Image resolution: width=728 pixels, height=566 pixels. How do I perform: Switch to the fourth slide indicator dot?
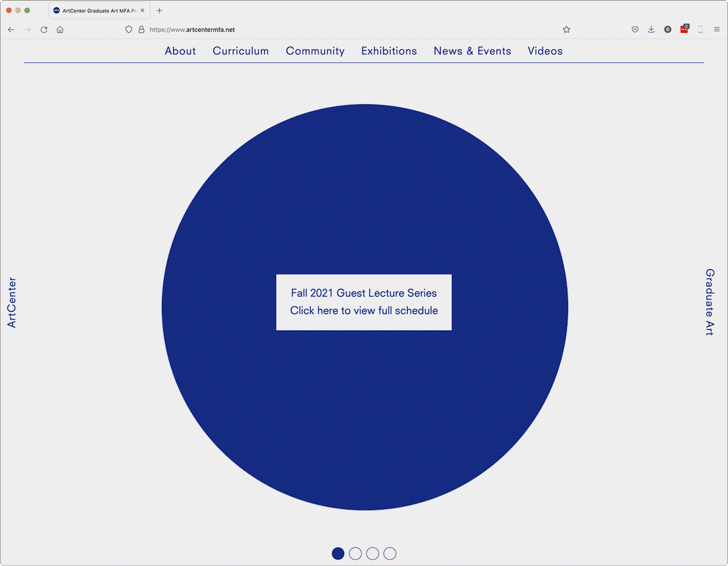[x=390, y=554]
